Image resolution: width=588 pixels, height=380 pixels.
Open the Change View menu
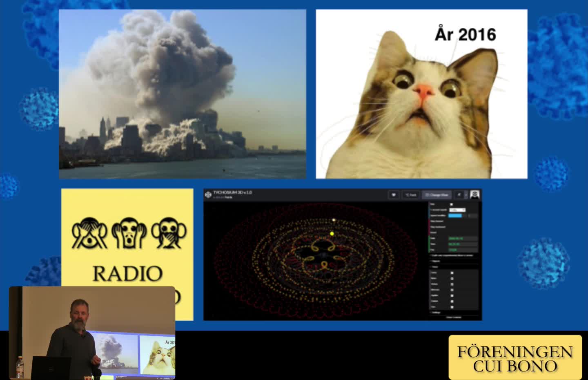click(437, 195)
